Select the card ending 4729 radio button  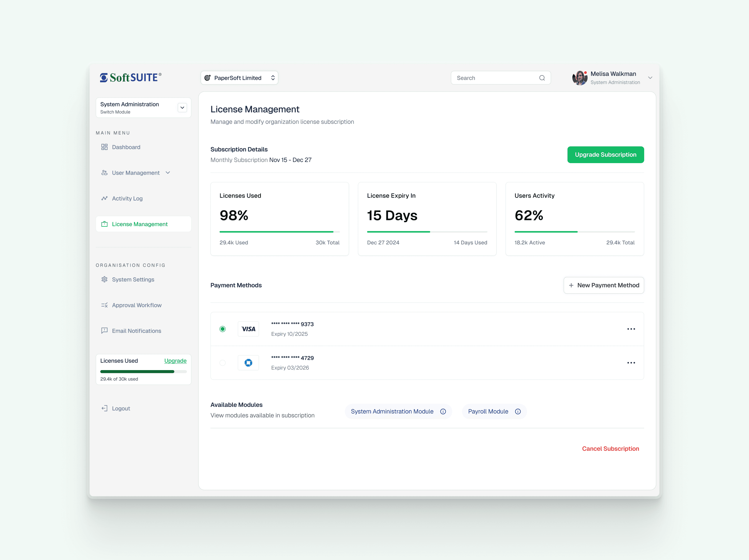(x=223, y=363)
